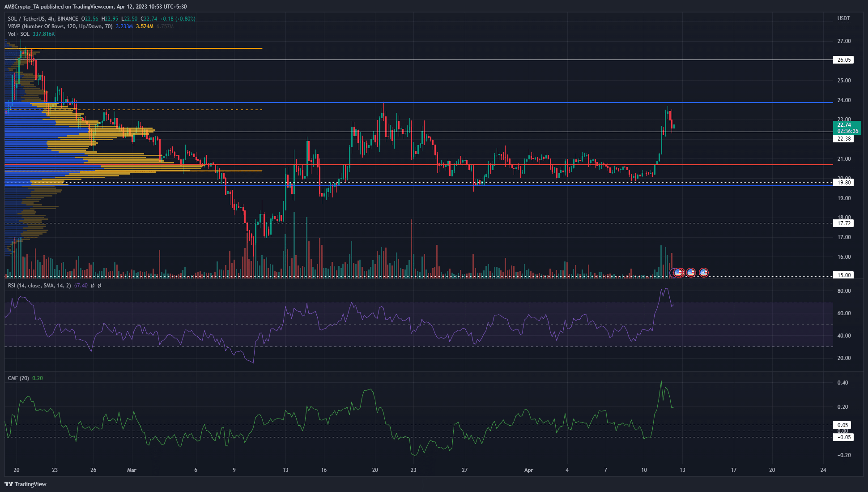The image size is (868, 492).
Task: Click the leftmost US flag event marker icon
Action: [678, 272]
